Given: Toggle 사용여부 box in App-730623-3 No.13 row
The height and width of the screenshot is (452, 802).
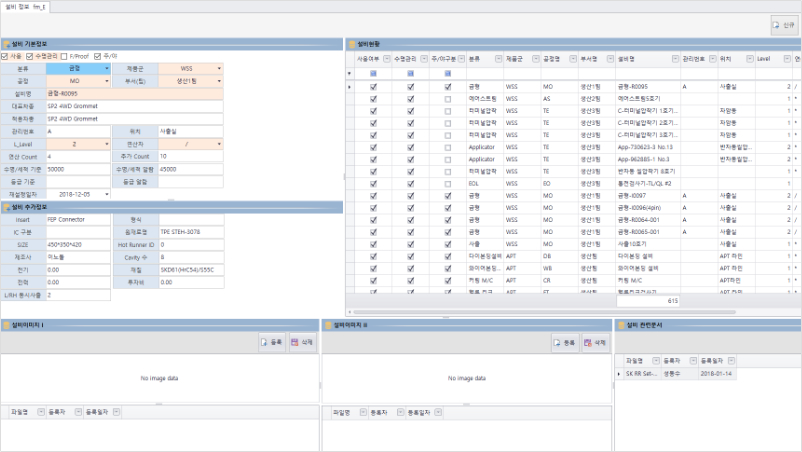Looking at the screenshot, I should [373, 147].
